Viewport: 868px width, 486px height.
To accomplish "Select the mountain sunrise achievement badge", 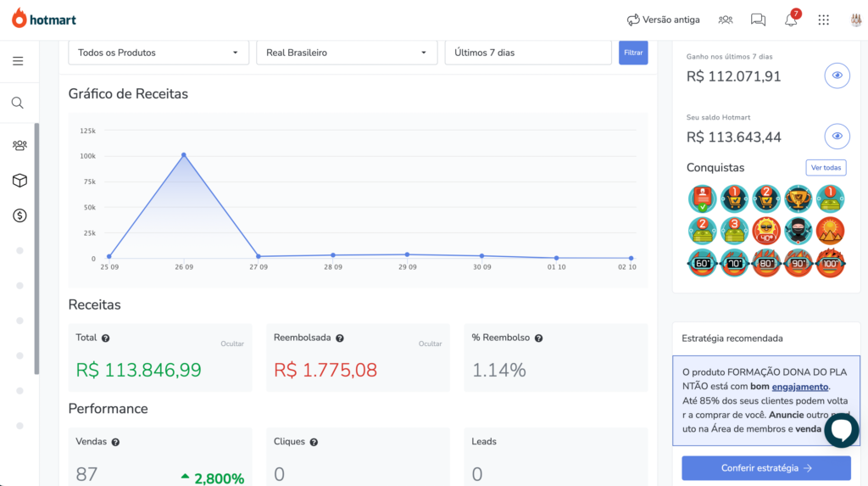I will click(x=831, y=231).
